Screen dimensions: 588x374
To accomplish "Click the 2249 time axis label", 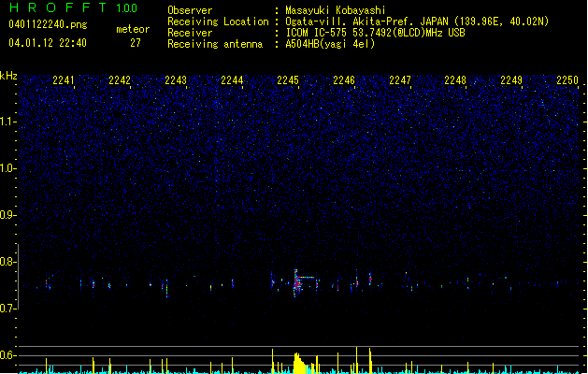I will tap(511, 80).
